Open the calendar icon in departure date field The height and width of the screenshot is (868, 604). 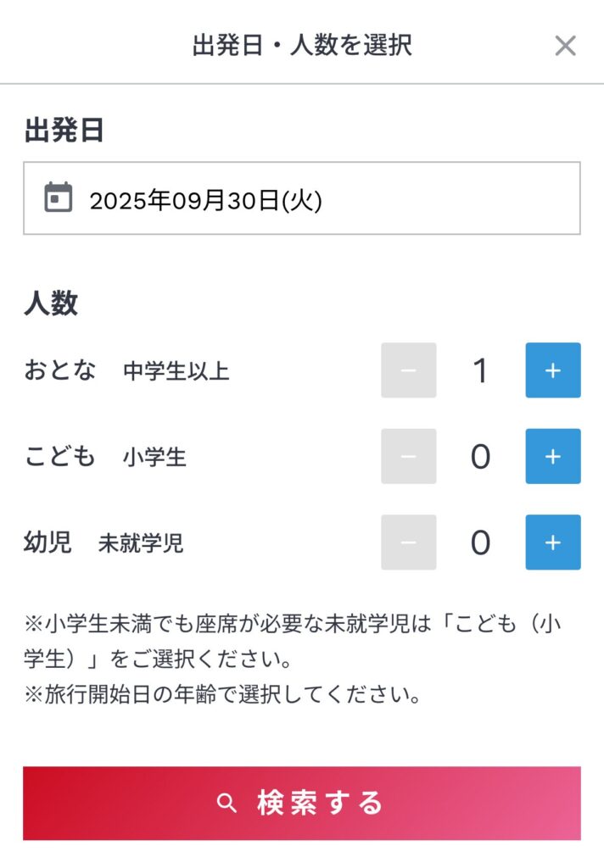(59, 197)
